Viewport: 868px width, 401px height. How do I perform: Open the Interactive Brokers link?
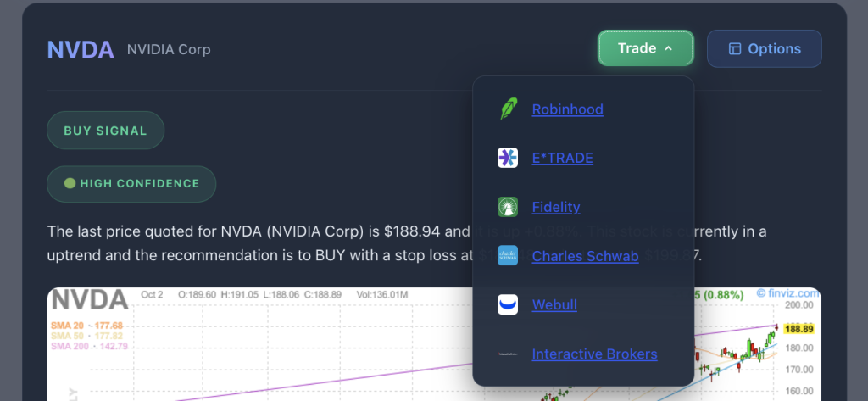pyautogui.click(x=594, y=354)
